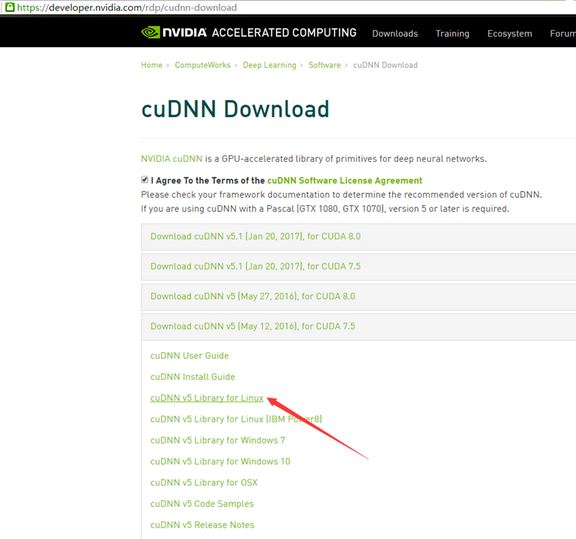Open cuDNN v5 Release Notes link

pos(202,525)
